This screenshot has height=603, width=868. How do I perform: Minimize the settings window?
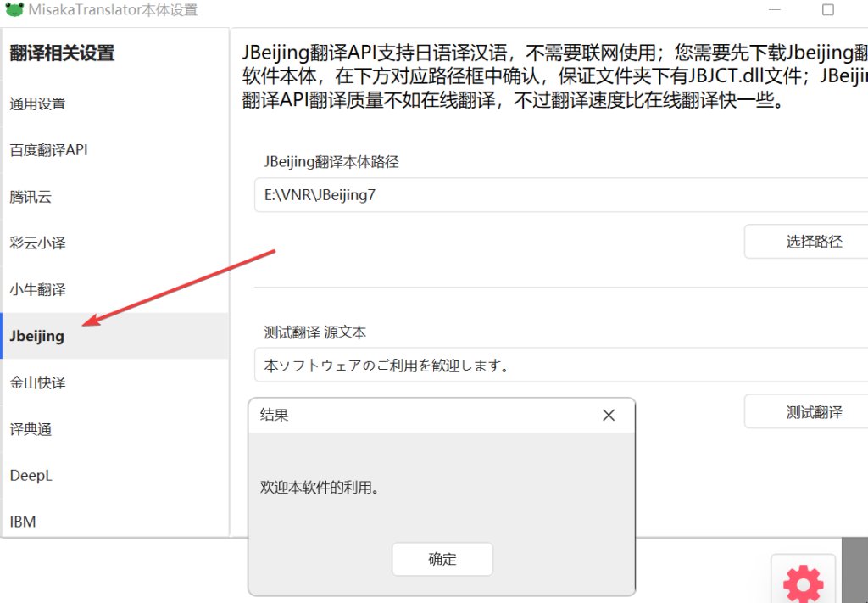point(776,10)
